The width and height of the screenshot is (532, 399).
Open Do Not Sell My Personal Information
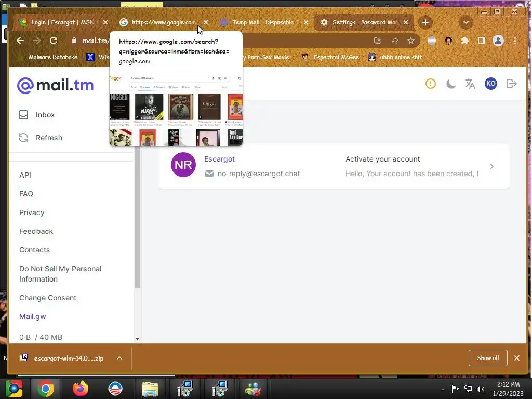[60, 274]
